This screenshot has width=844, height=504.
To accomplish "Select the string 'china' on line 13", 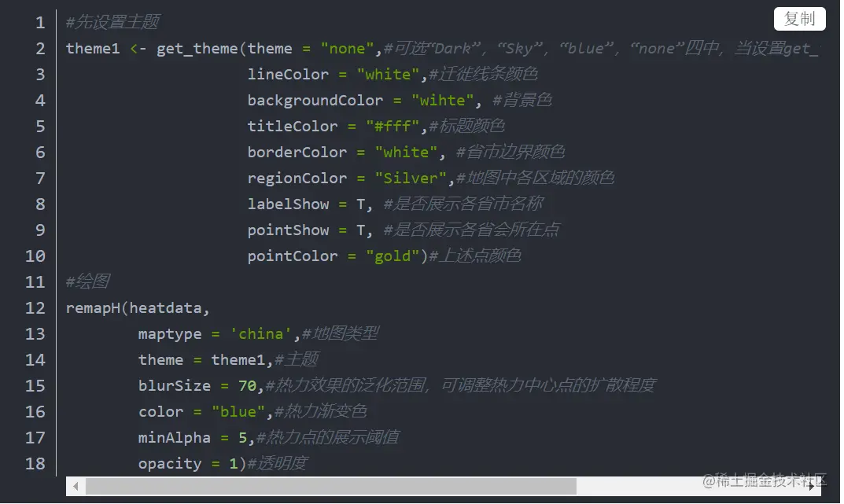I will (261, 333).
